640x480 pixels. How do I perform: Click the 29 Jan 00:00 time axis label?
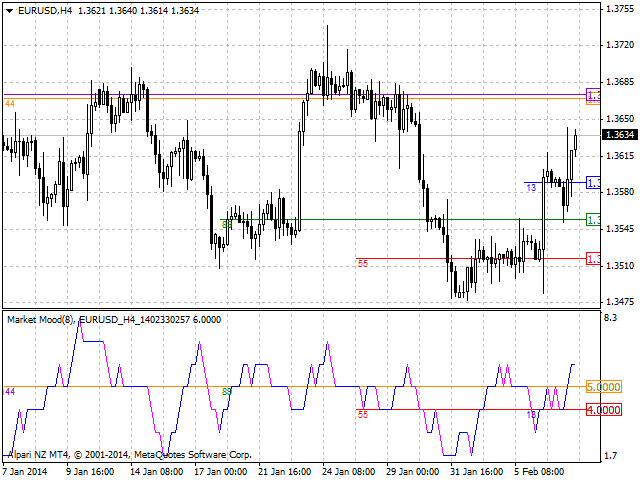(x=413, y=472)
